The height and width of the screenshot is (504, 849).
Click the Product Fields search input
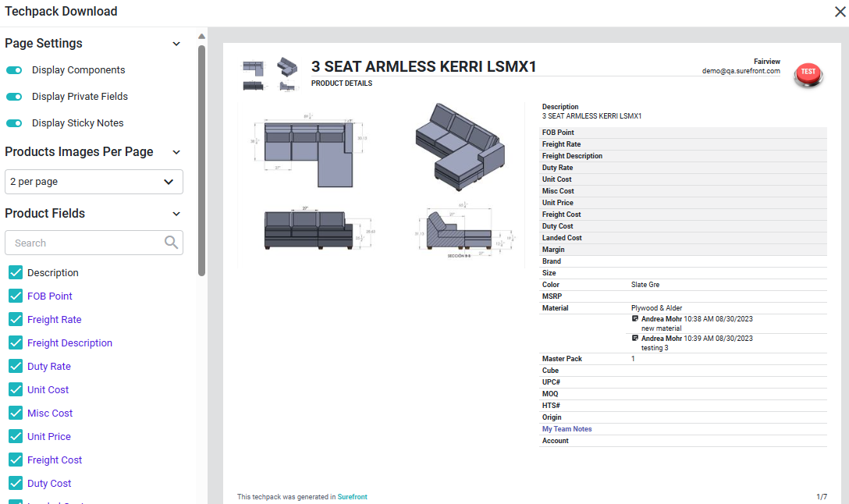point(86,243)
